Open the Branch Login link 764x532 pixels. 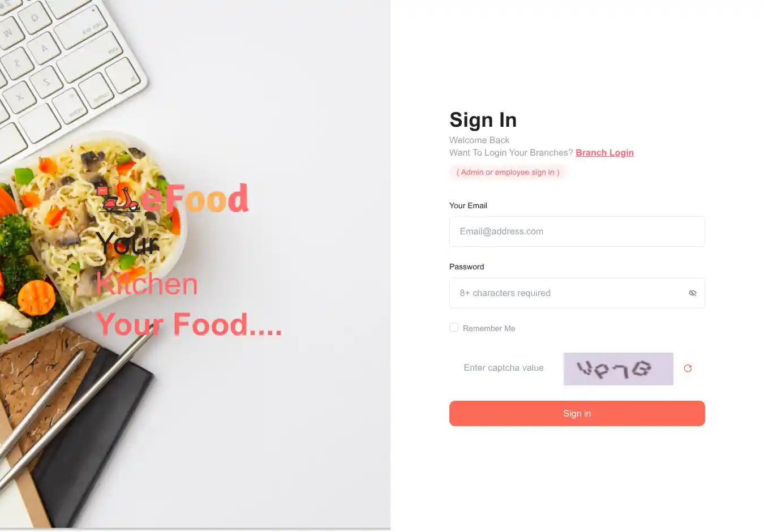(x=604, y=153)
